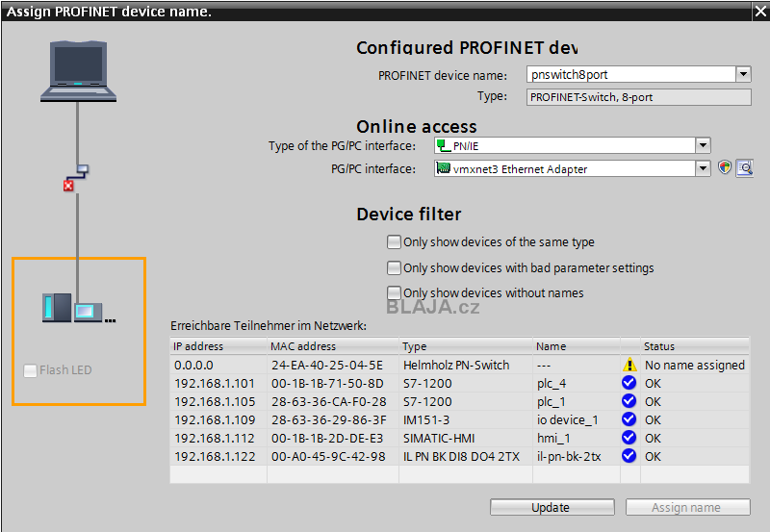Sort by the Type column header
Screen dimensions: 770x532
click(466, 346)
